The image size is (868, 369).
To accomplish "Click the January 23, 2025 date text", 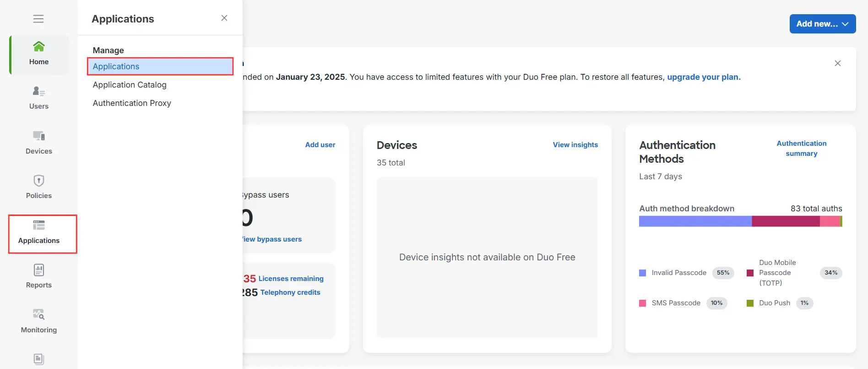I will click(x=310, y=77).
